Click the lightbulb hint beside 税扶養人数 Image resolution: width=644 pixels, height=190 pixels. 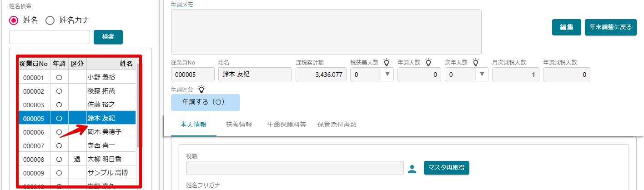point(387,62)
